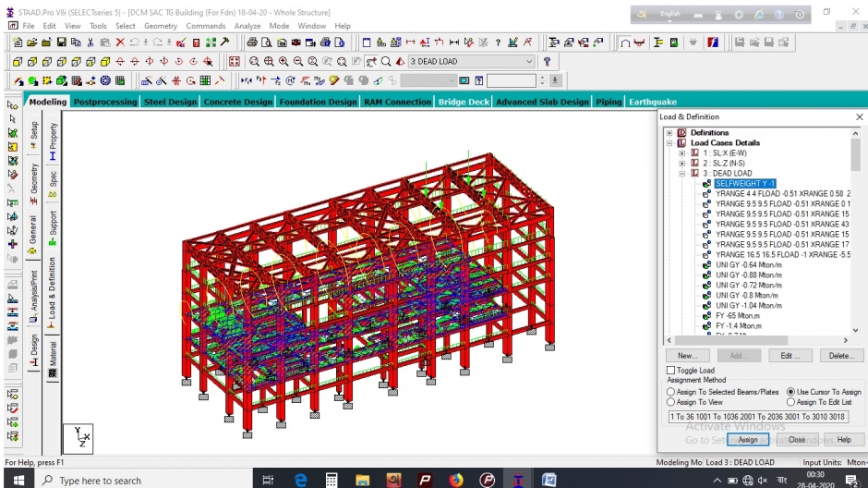Click the Print icon in the toolbar
868x488 pixels.
coord(252,43)
